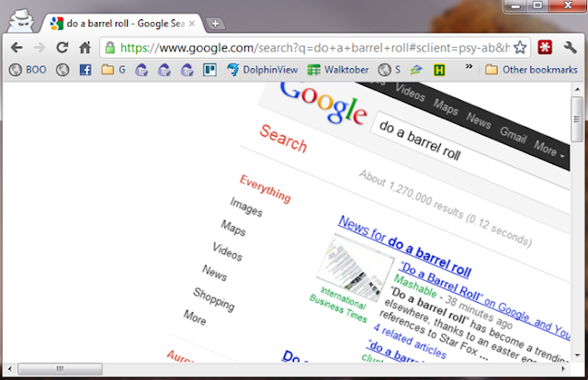Image resolution: width=588 pixels, height=380 pixels.
Task: Click the horizontal scrollbar left arrow
Action: pyautogui.click(x=10, y=369)
